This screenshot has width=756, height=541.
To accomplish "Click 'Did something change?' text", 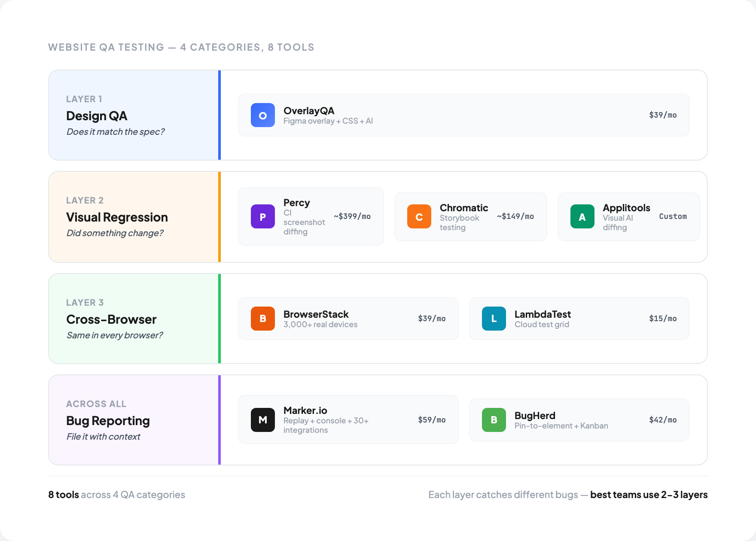I will pos(115,233).
